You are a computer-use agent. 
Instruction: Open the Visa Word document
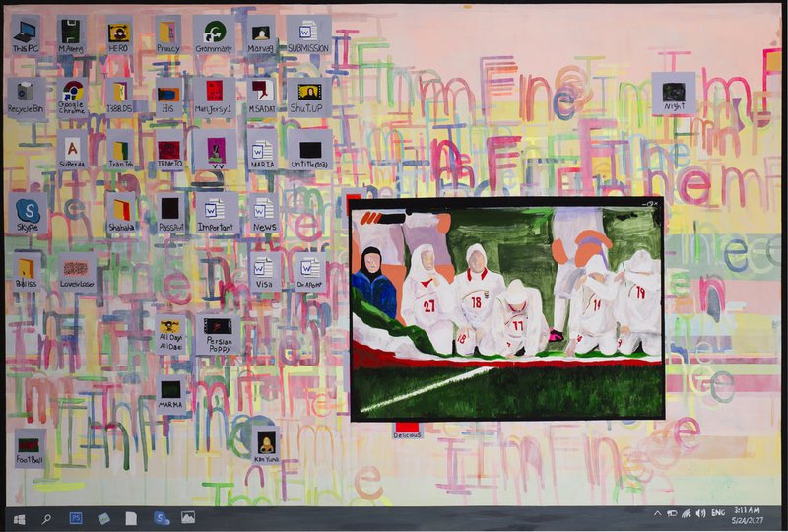tap(264, 272)
